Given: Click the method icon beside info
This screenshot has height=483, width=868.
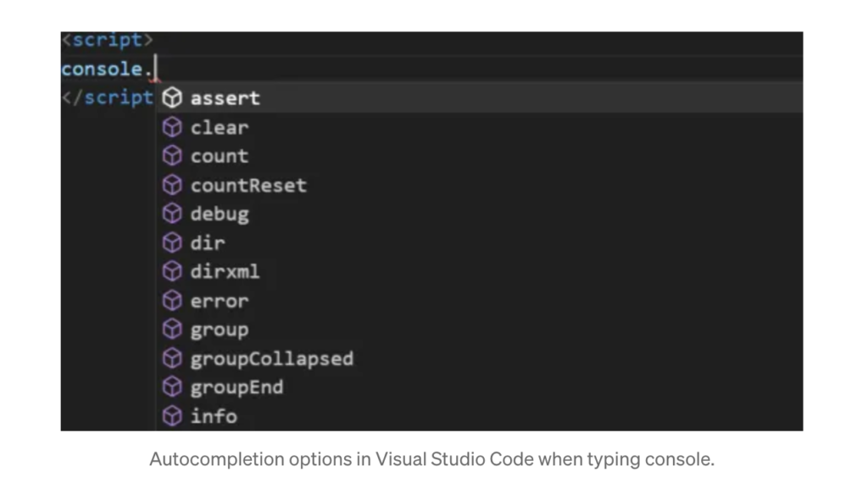Looking at the screenshot, I should pos(172,417).
